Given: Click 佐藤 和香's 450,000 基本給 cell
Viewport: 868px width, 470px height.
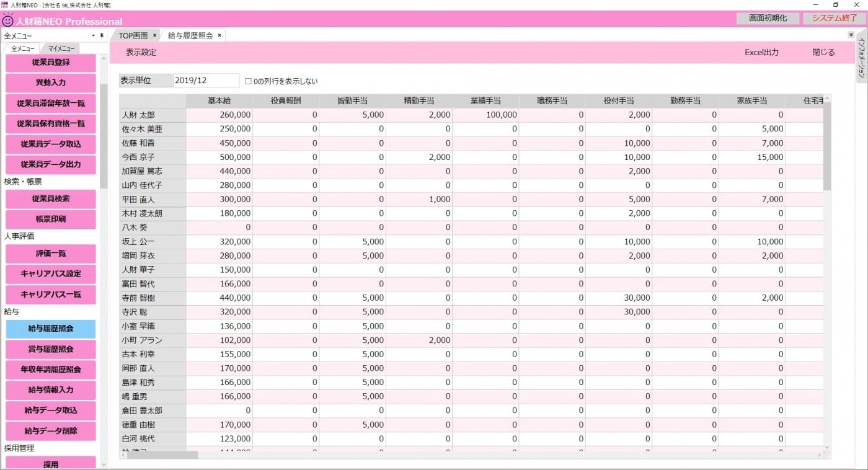Looking at the screenshot, I should point(219,143).
